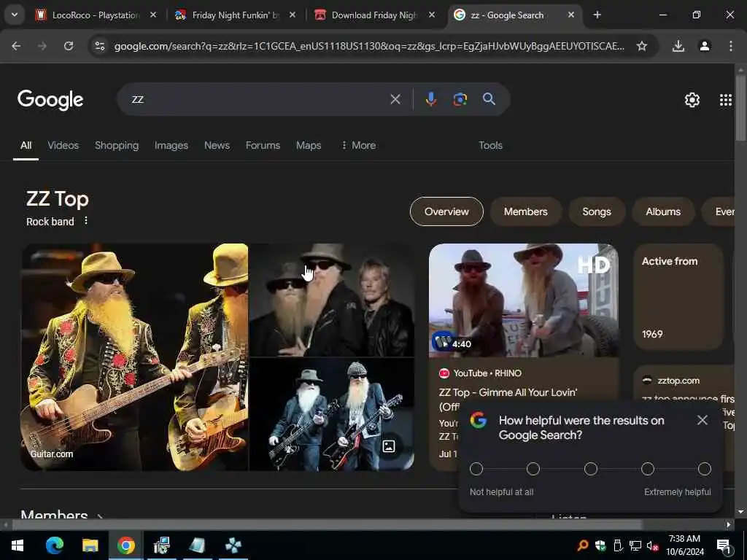Bookmark this page with the star icon
The height and width of the screenshot is (560, 747).
(642, 46)
